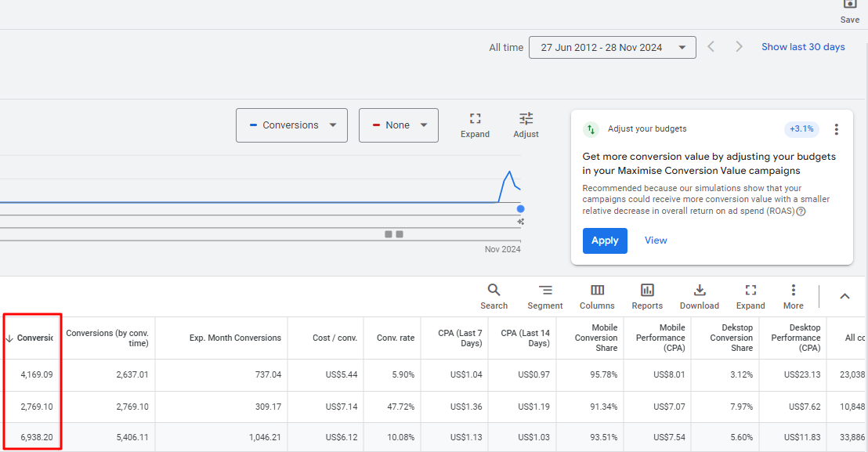Click the blue chart timeline marker dot

520,209
